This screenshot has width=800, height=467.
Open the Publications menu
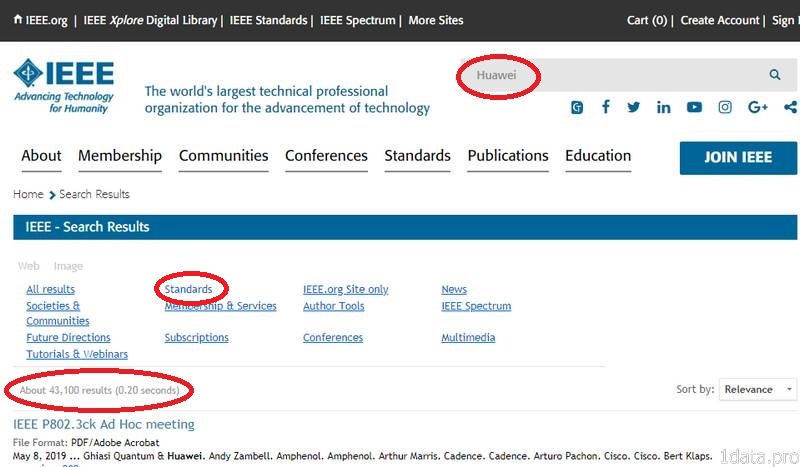coord(508,156)
